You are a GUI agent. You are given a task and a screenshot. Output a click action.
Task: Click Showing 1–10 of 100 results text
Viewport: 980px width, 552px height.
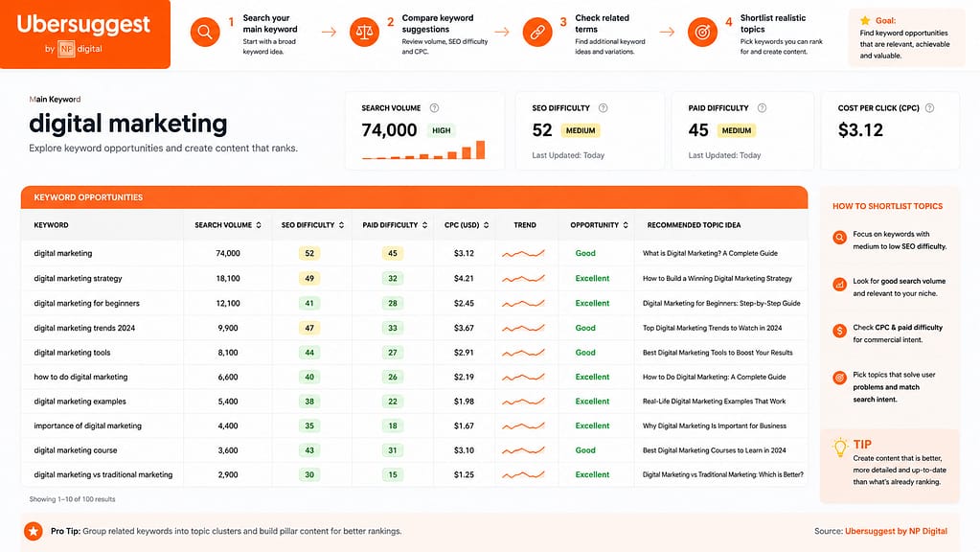pos(72,499)
